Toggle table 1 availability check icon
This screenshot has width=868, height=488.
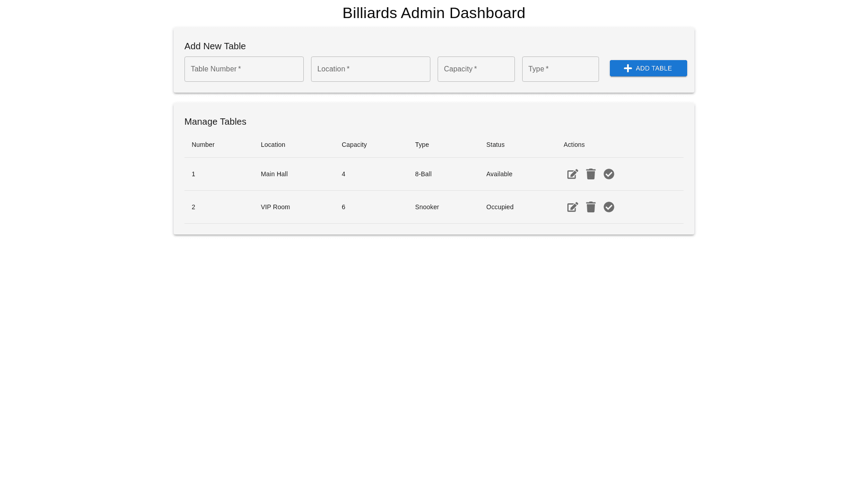pyautogui.click(x=609, y=174)
